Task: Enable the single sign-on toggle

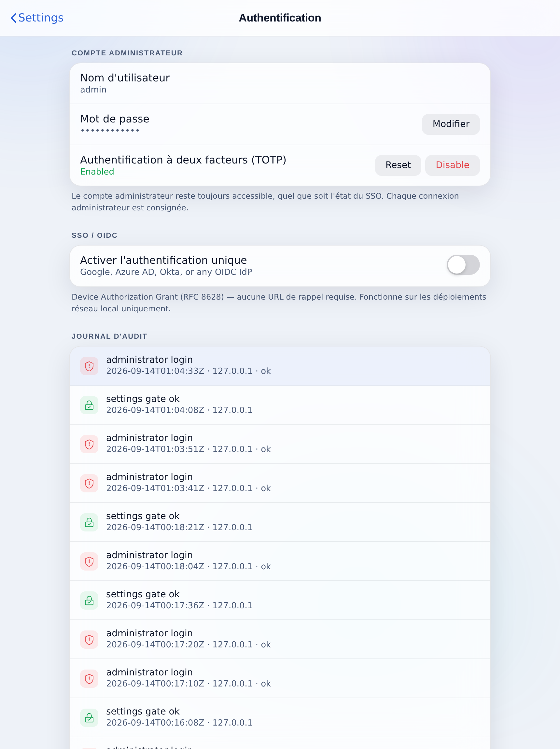Action: (463, 265)
